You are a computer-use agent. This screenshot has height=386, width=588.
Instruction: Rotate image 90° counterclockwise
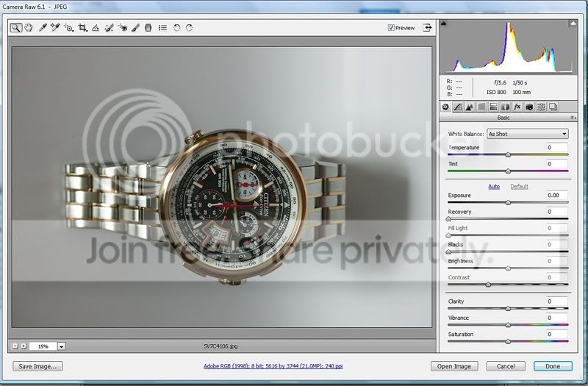176,28
